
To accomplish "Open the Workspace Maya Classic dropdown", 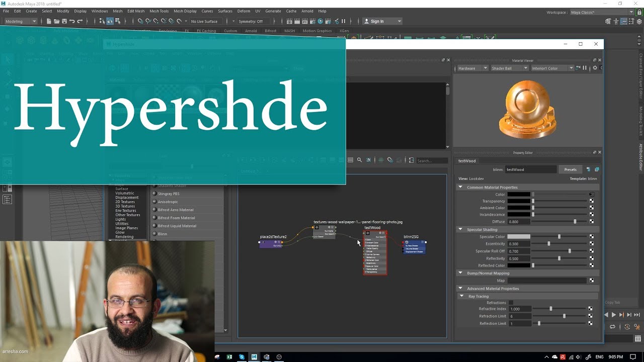I will 602,12.
